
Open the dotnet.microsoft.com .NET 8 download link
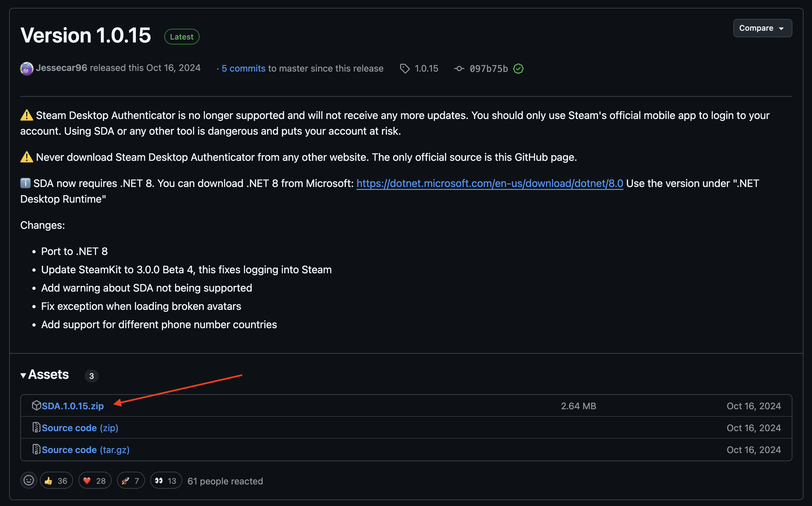click(x=490, y=183)
